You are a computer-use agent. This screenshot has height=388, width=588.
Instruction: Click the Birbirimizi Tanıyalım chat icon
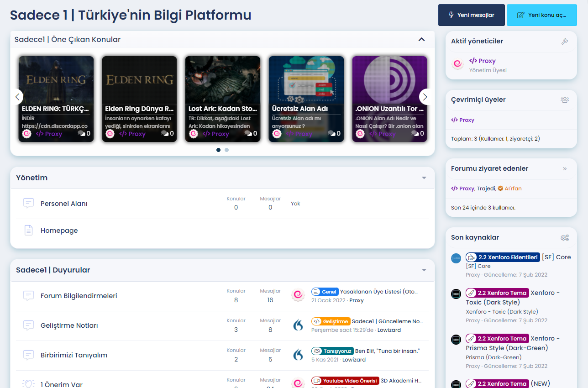pos(28,355)
